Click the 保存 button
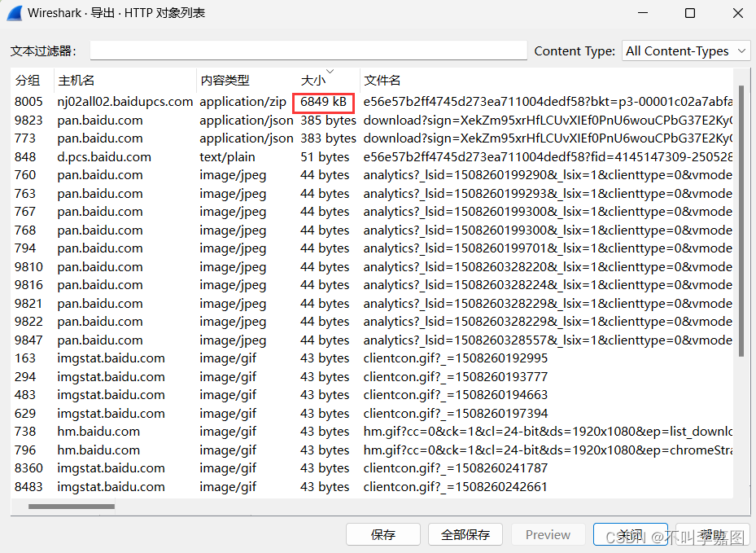Viewport: 756px width, 553px height. [382, 534]
